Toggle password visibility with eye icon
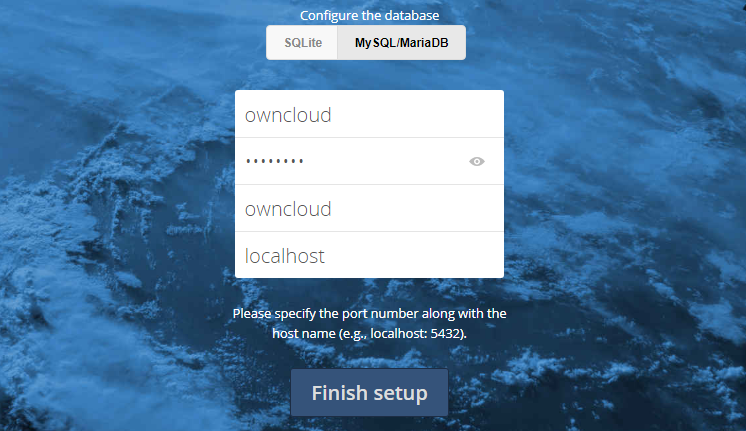746x431 pixels. pyautogui.click(x=477, y=162)
